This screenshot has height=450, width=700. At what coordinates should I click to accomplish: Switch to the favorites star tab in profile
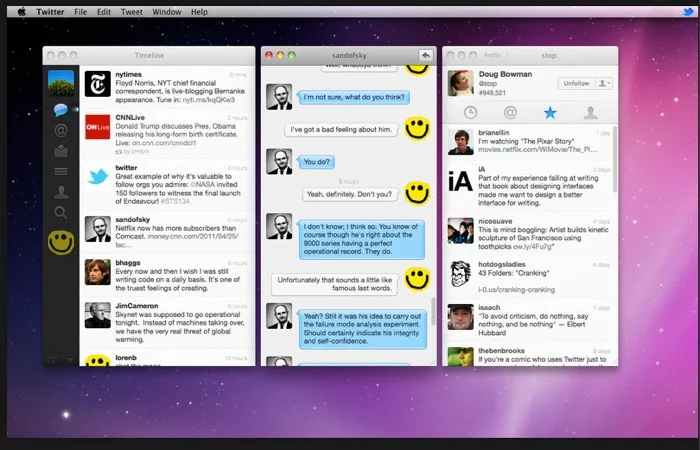[550, 112]
